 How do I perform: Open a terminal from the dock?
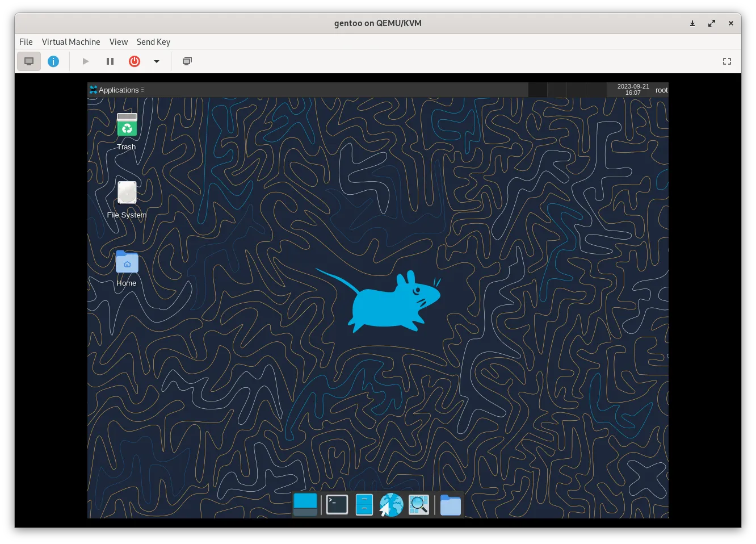337,504
